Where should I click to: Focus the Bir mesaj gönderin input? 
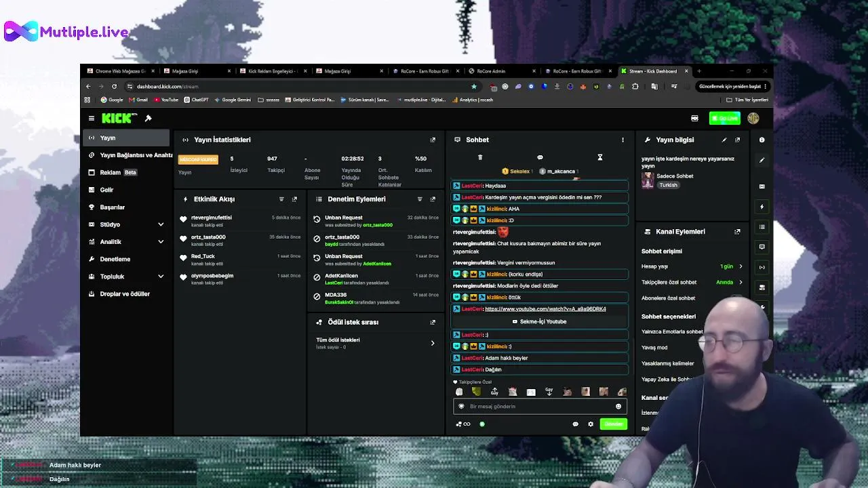click(x=539, y=407)
